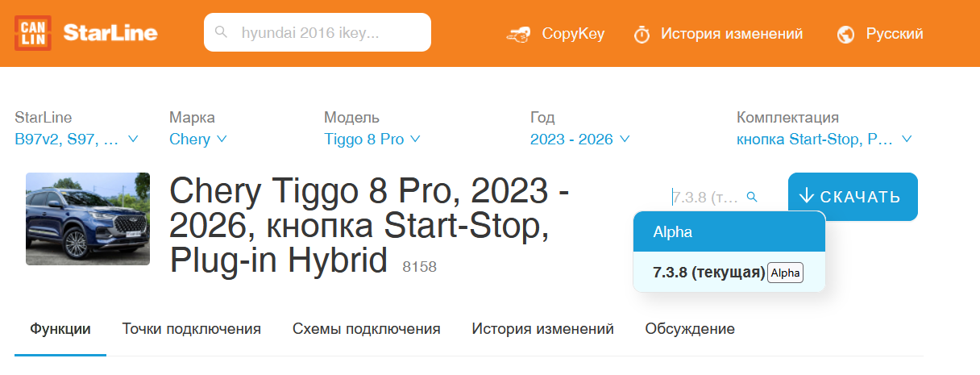Click the globe language icon
Screen dimensions: 980x375
[x=845, y=34]
